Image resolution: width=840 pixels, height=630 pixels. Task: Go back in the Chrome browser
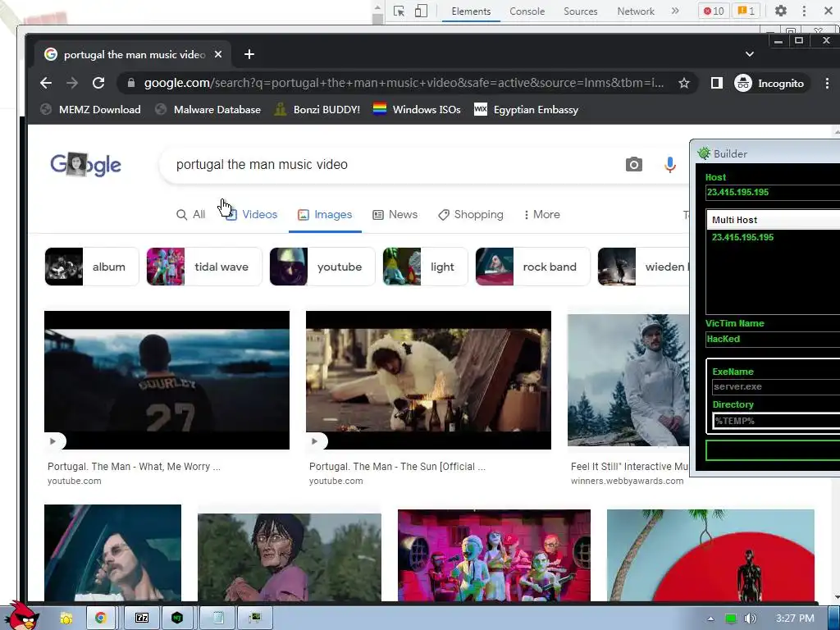[x=46, y=83]
